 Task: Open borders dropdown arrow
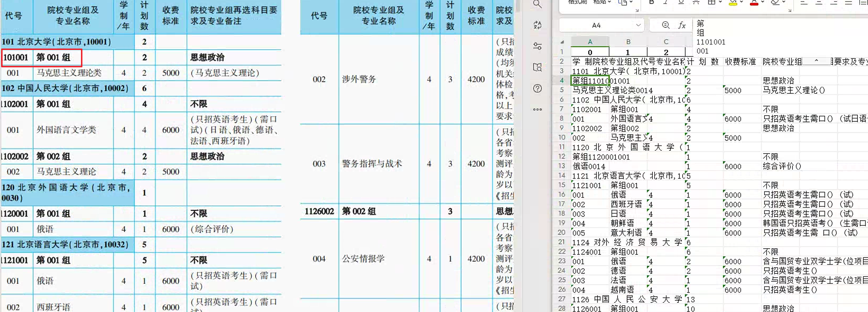coord(720,2)
